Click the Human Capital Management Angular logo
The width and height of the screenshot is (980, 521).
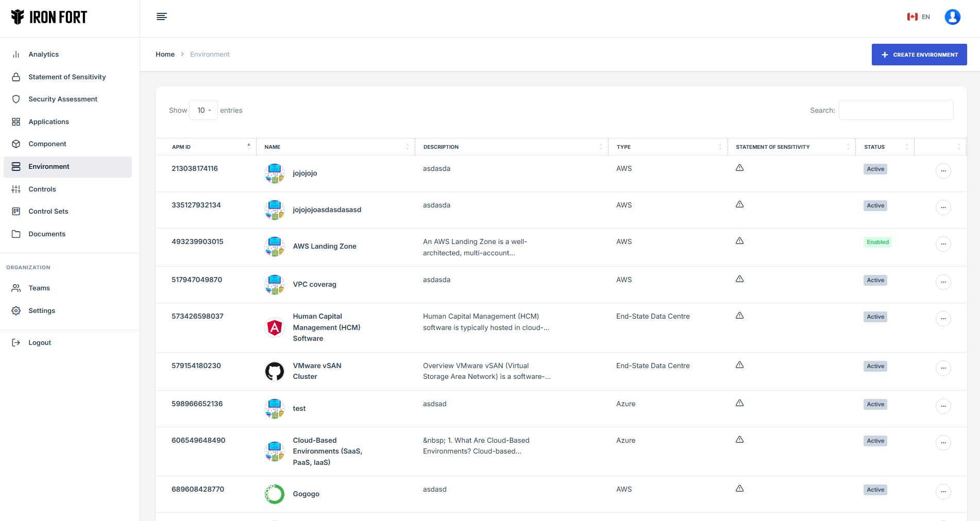(275, 327)
